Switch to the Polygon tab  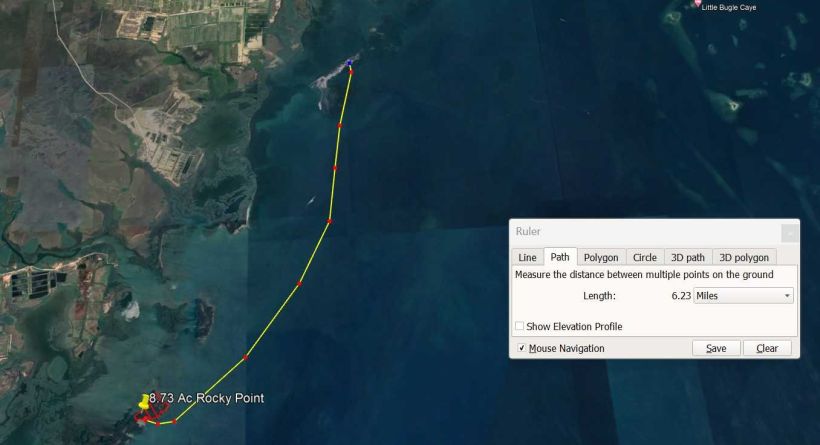(x=601, y=257)
